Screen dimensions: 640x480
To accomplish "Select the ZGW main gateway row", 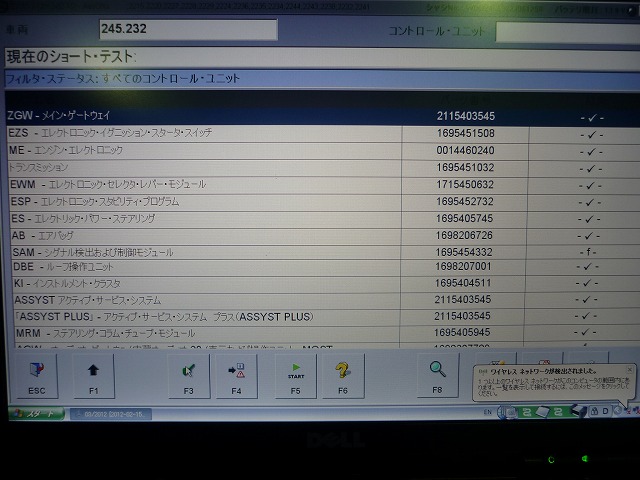I will pos(322,116).
